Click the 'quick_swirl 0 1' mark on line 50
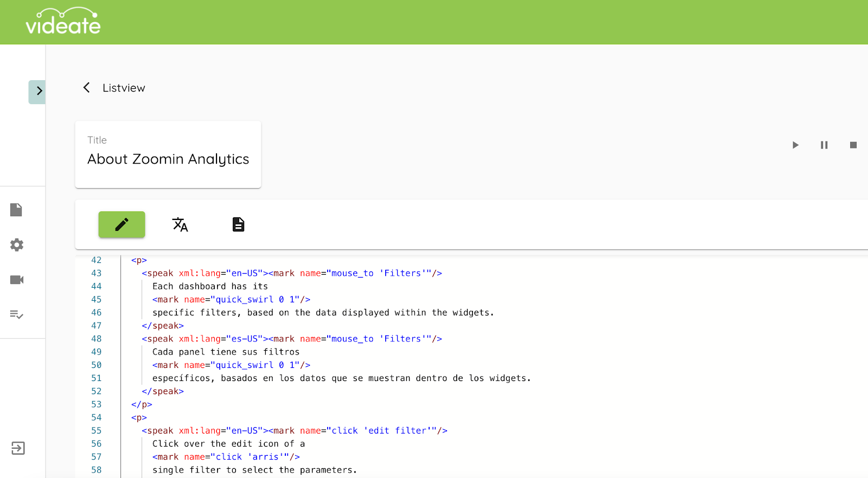 pos(231,365)
